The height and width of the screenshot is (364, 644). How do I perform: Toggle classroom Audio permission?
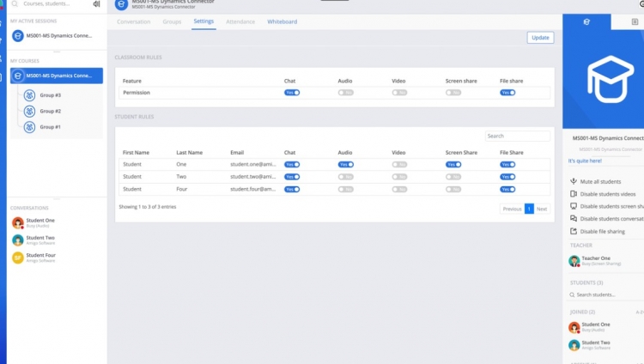345,92
